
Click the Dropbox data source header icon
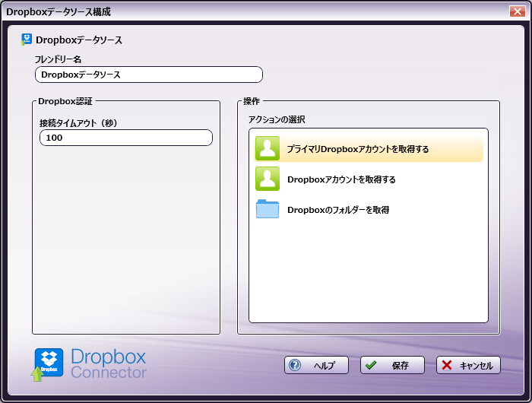tap(26, 40)
